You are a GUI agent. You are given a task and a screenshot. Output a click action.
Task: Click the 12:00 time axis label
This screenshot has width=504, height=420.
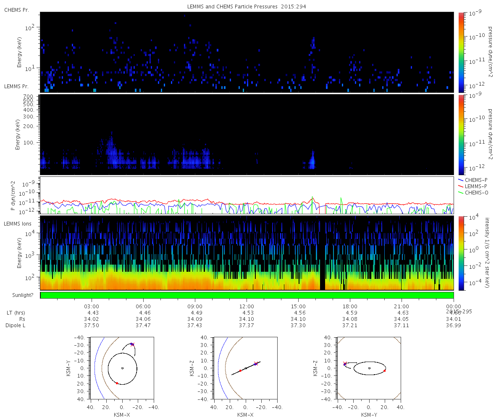pyautogui.click(x=247, y=306)
